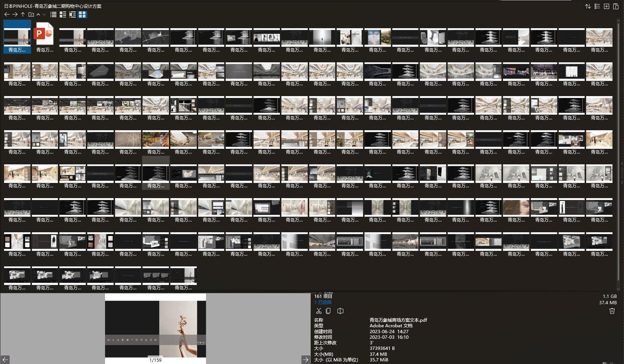Click the down chevron in the toolbar

click(44, 14)
